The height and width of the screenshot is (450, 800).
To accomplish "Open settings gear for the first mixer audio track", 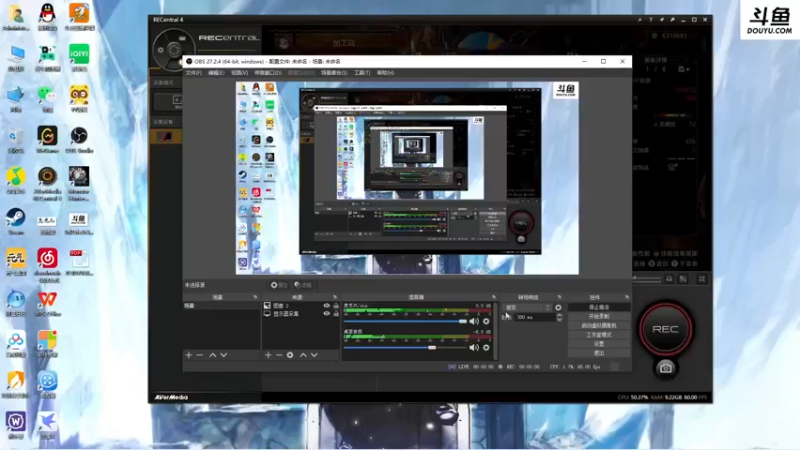I will pos(486,321).
